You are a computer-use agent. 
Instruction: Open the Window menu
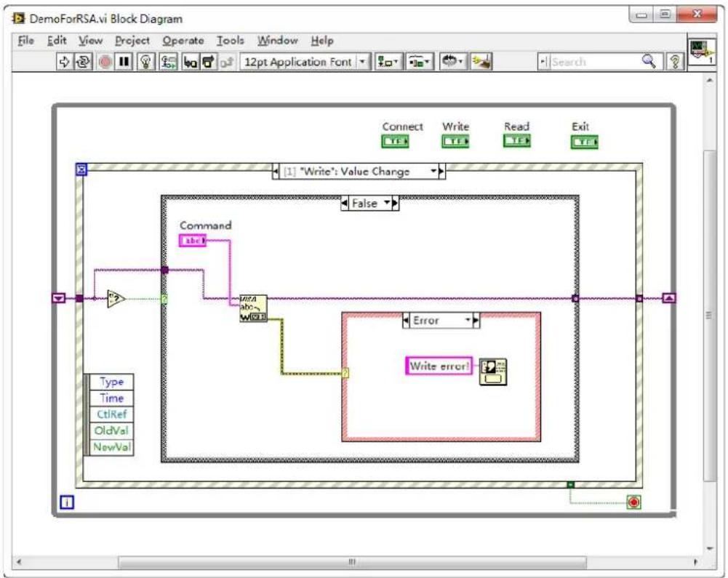pyautogui.click(x=278, y=41)
